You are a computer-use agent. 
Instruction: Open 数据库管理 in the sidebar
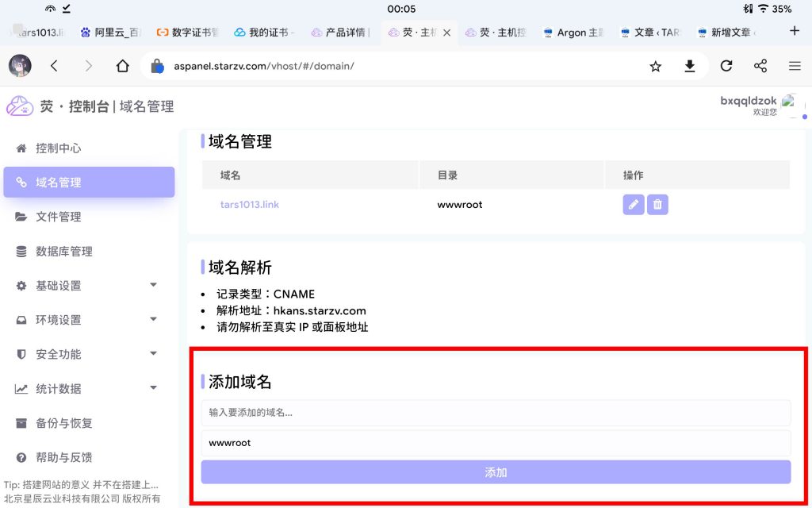pos(64,252)
